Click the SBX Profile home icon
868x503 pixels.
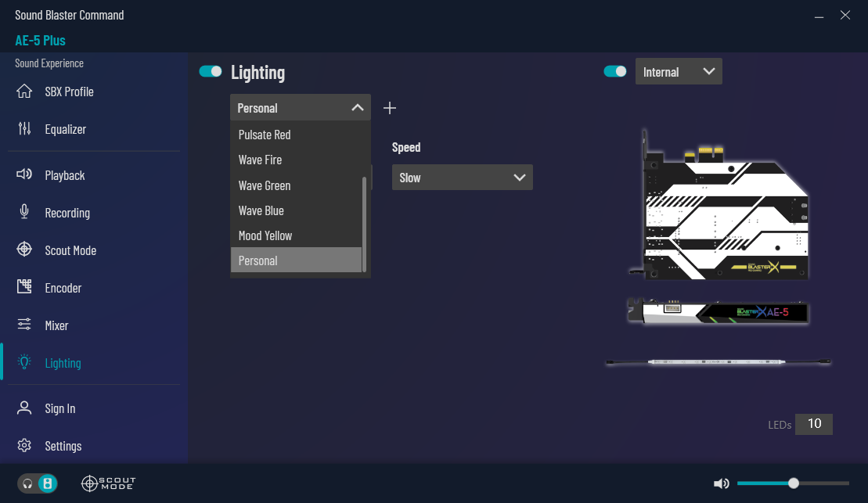coord(24,92)
